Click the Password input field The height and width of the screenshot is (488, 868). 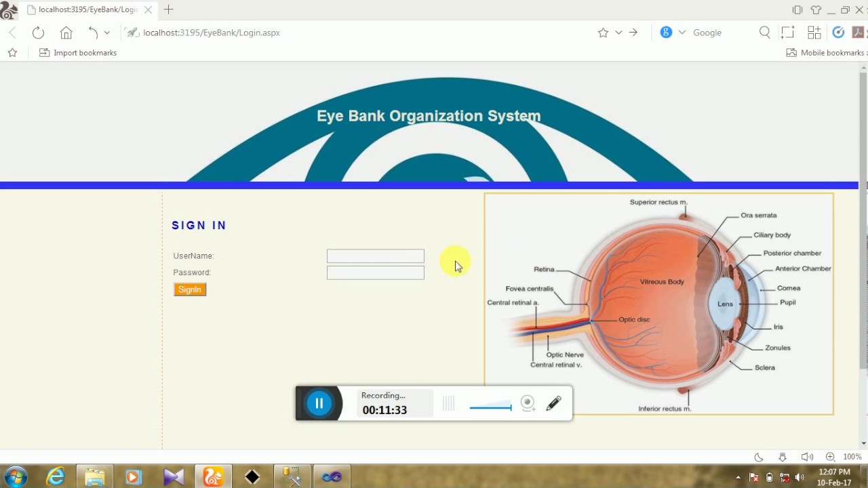[376, 272]
